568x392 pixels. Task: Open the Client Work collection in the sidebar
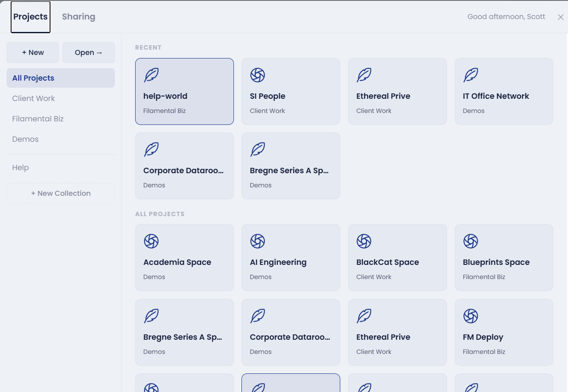(x=61, y=98)
